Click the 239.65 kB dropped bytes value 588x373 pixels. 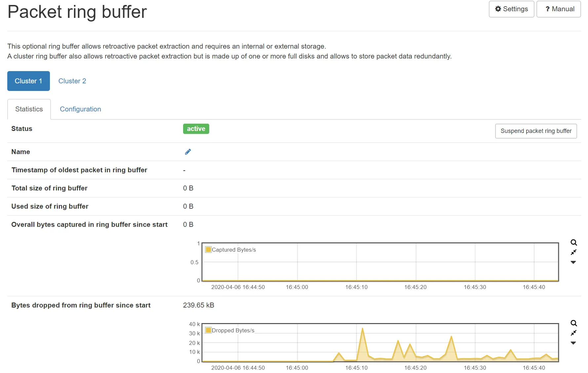coord(199,305)
